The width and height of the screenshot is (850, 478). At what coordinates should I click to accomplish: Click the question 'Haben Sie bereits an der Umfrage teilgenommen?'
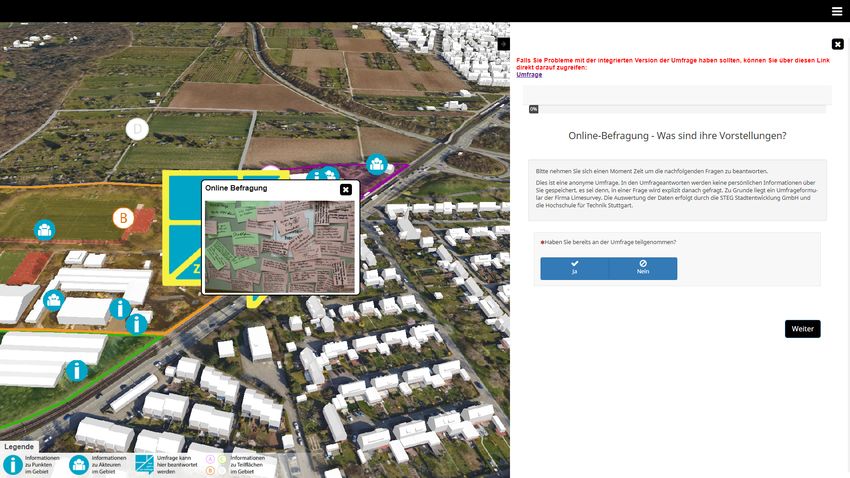pyautogui.click(x=610, y=242)
